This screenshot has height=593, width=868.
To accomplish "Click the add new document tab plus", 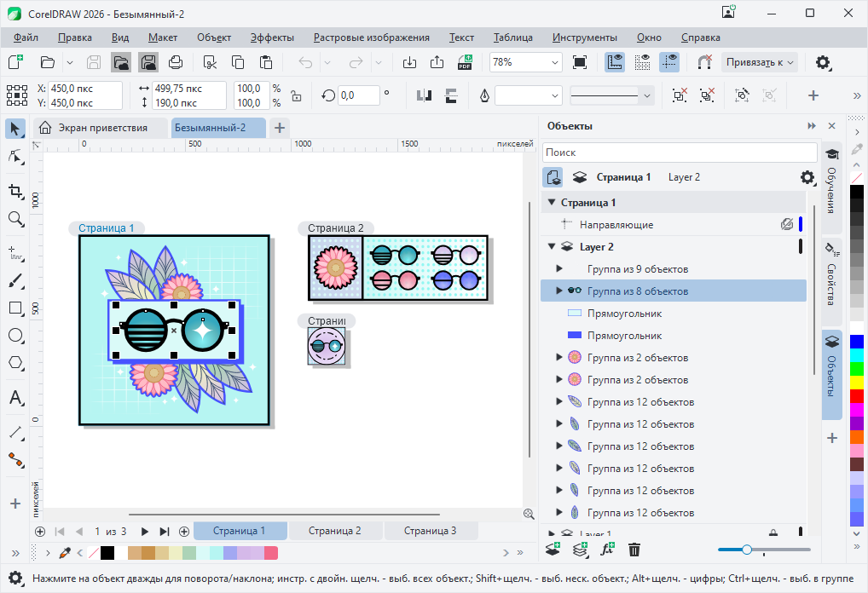I will 280,128.
